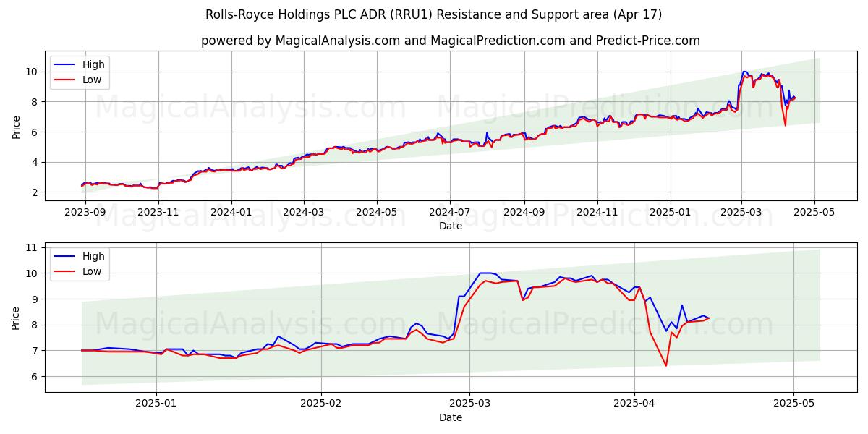Click the '2023-09' x-axis label, top chart
This screenshot has width=868, height=434.
pos(85,213)
